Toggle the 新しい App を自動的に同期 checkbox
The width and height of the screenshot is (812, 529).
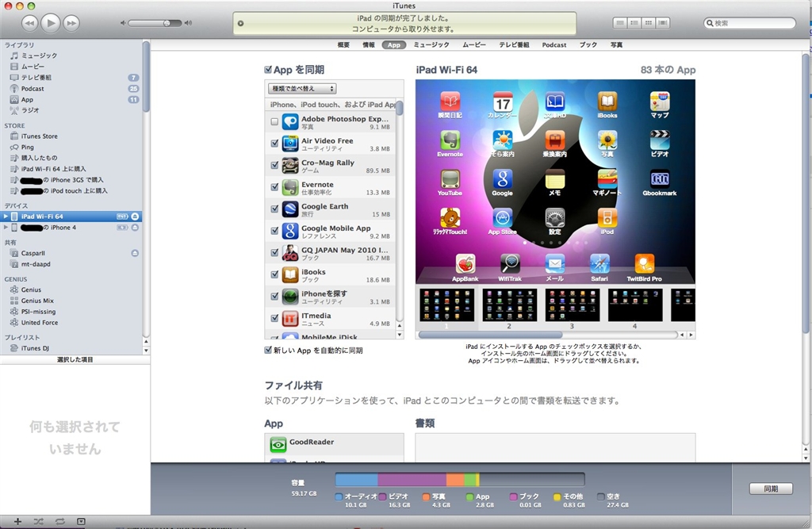click(x=269, y=350)
